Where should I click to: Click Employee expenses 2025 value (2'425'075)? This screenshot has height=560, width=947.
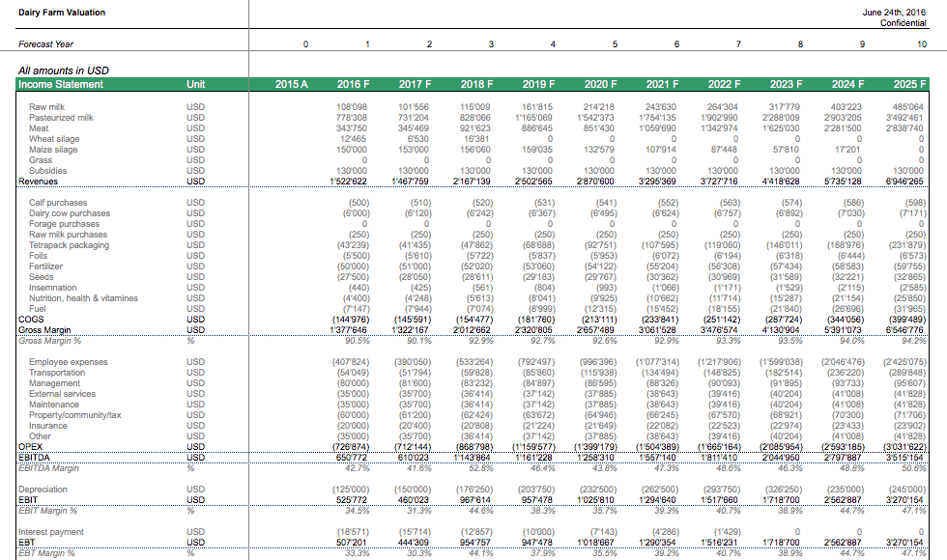tap(904, 362)
